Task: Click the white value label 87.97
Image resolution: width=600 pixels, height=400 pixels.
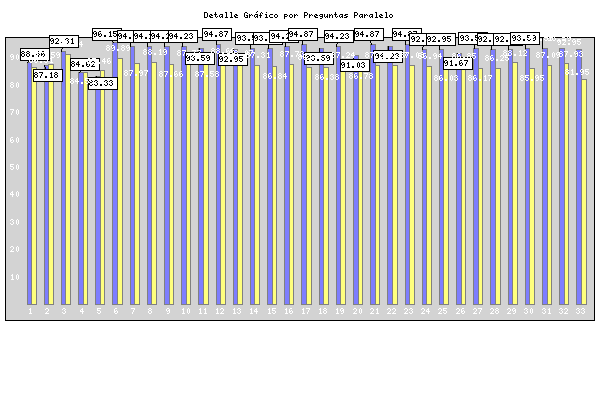Action: tap(136, 73)
